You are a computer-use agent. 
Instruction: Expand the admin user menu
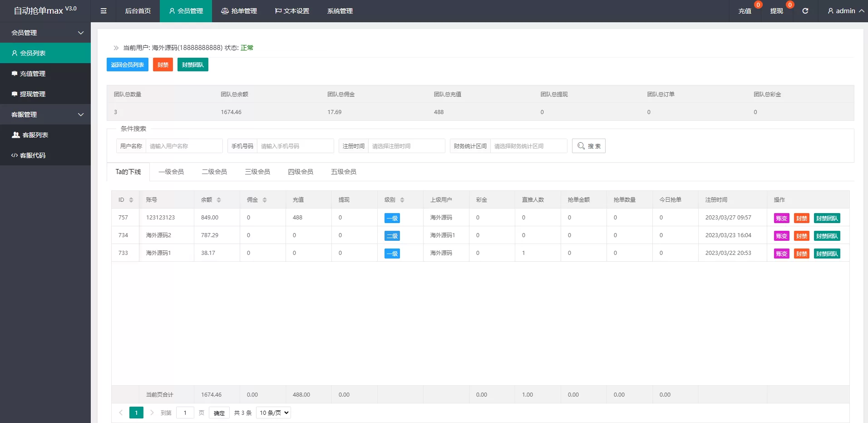click(x=845, y=11)
